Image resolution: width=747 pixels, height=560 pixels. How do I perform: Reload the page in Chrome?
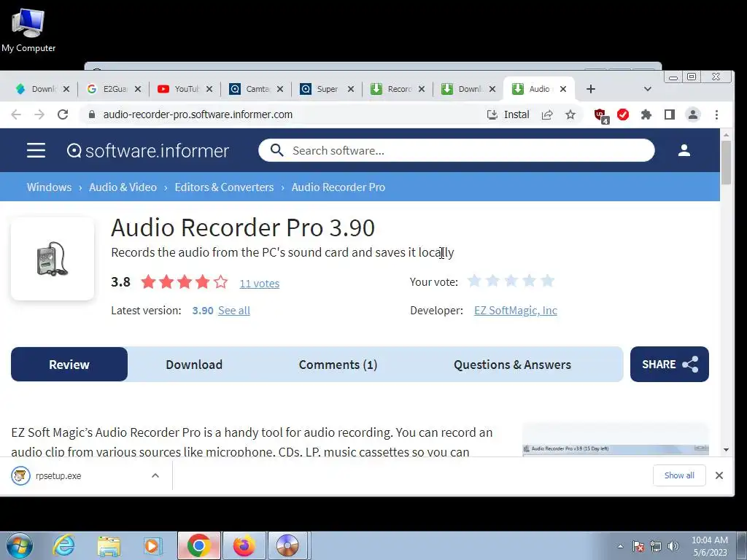coord(63,114)
